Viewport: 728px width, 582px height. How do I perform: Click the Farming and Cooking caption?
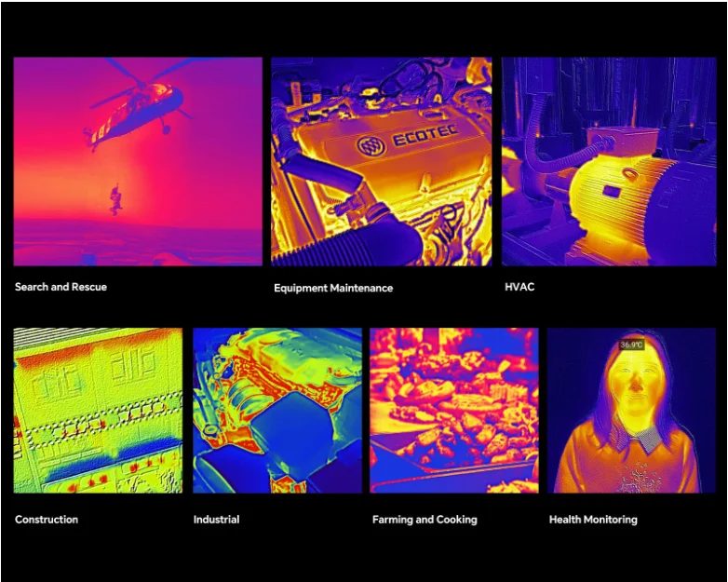pos(425,520)
